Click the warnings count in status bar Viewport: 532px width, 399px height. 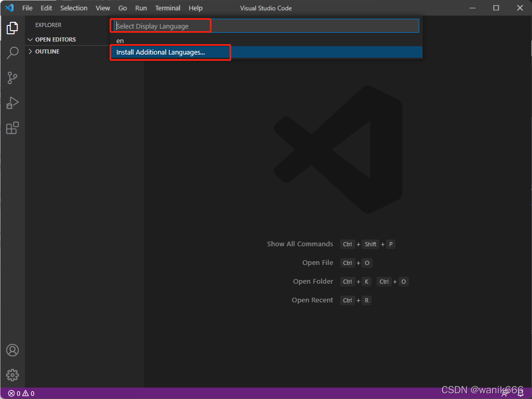(29, 394)
